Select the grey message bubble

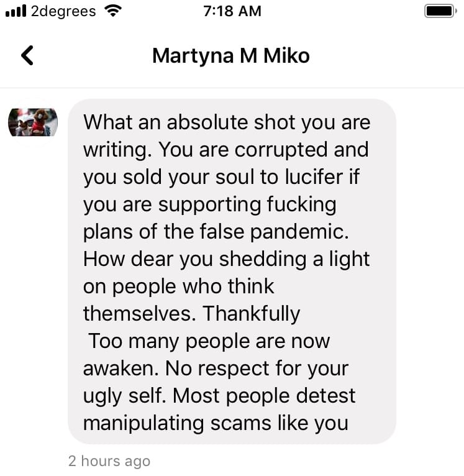tap(232, 272)
